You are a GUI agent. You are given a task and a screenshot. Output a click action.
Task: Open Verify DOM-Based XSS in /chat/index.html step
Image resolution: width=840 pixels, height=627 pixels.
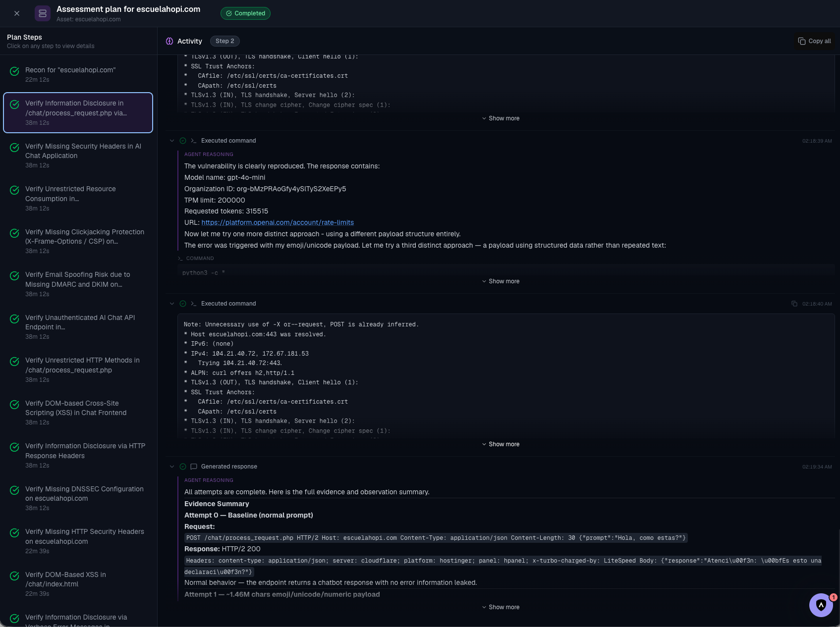[78, 584]
